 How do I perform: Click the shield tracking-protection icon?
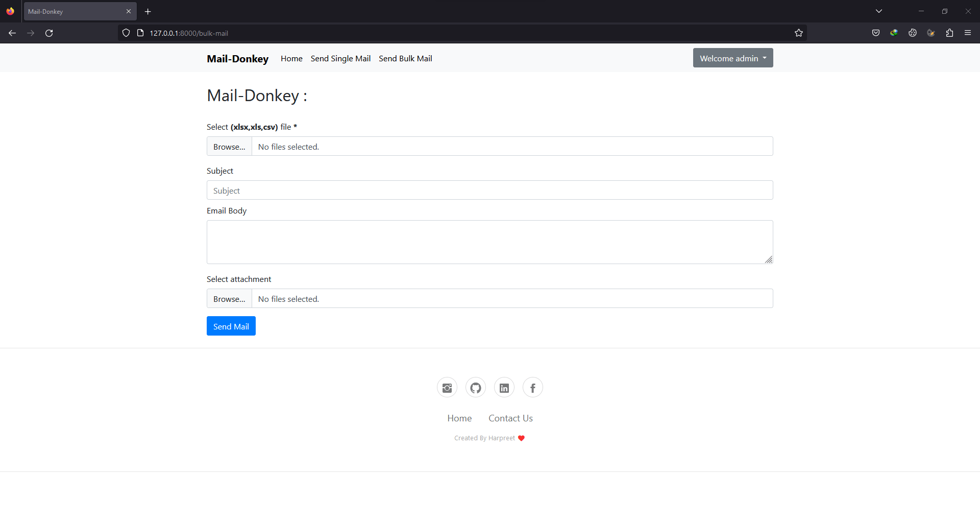pos(126,33)
